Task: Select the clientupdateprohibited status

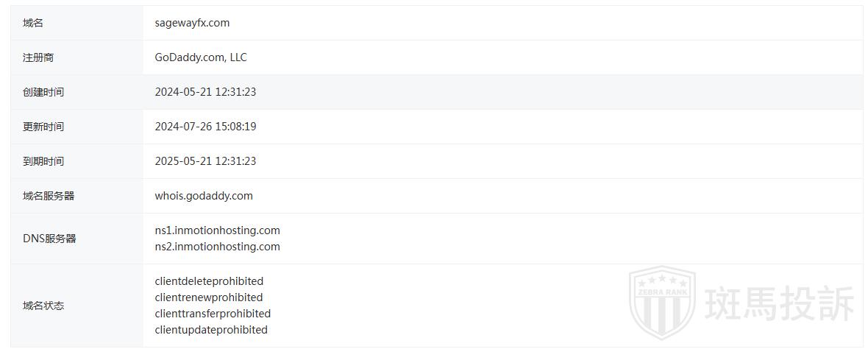Action: (x=211, y=330)
